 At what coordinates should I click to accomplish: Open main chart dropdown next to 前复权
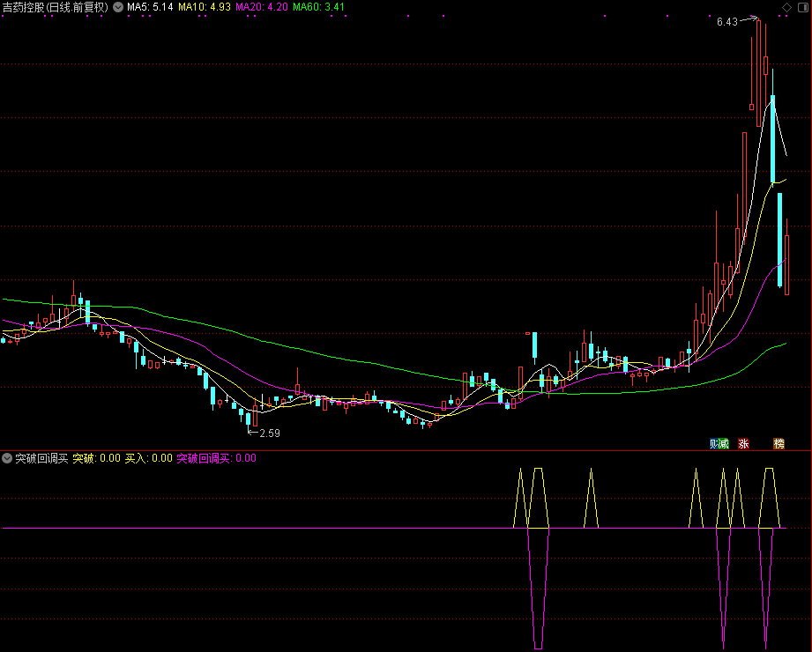tap(118, 7)
